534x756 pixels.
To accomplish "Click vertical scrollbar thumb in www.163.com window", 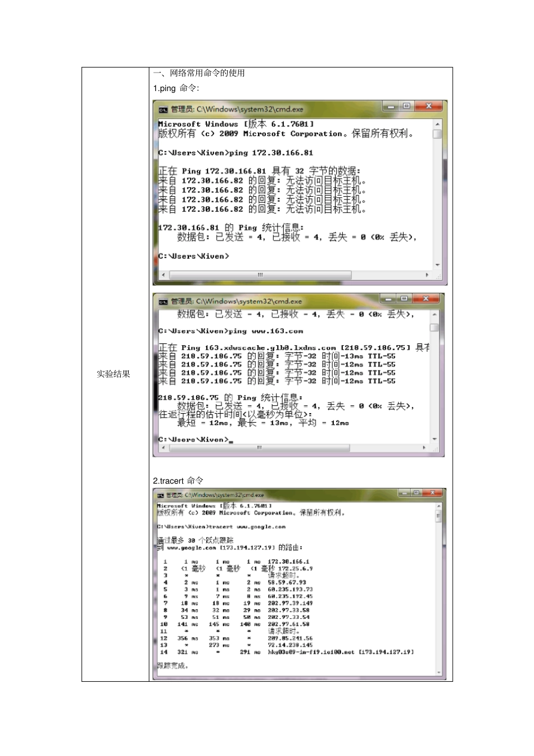I will point(435,328).
